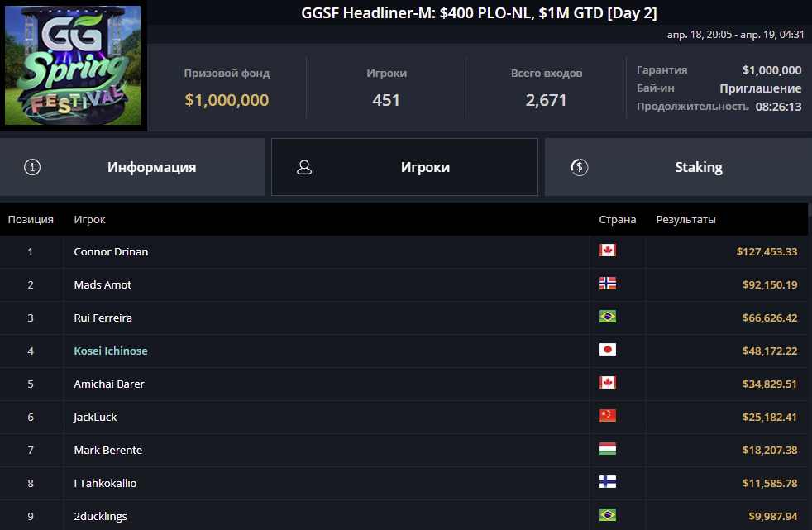
Task: Click Canada flag next to Amichai Barer
Action: (x=608, y=383)
